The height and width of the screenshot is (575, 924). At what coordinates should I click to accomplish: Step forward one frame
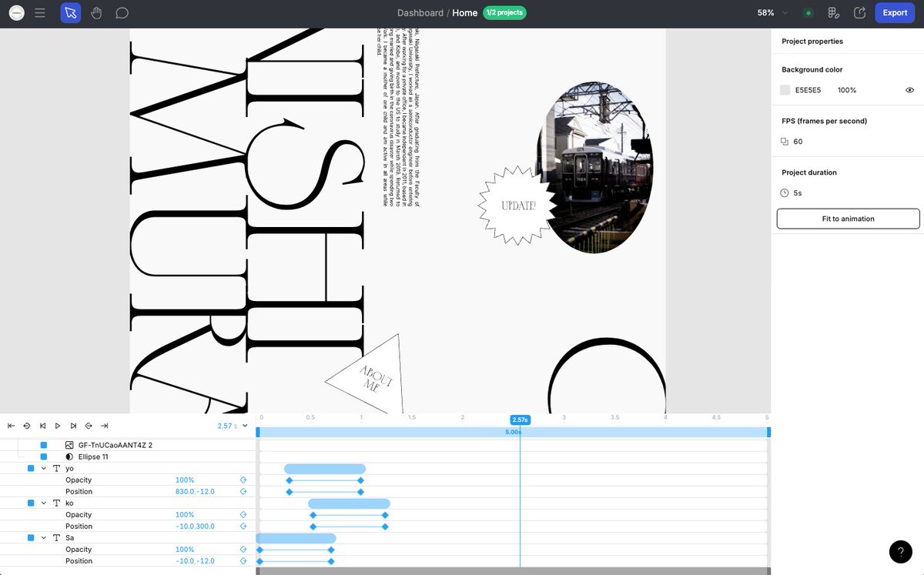tap(73, 425)
